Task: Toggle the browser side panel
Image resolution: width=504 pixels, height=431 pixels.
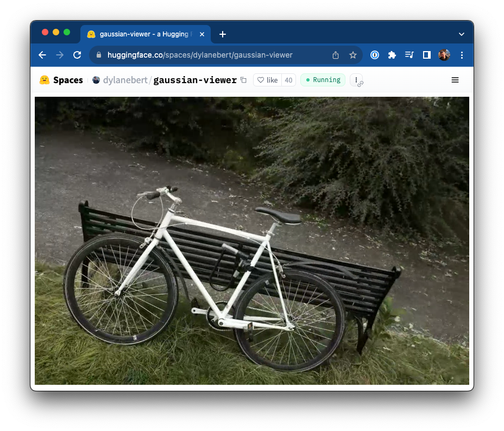Action: point(426,55)
